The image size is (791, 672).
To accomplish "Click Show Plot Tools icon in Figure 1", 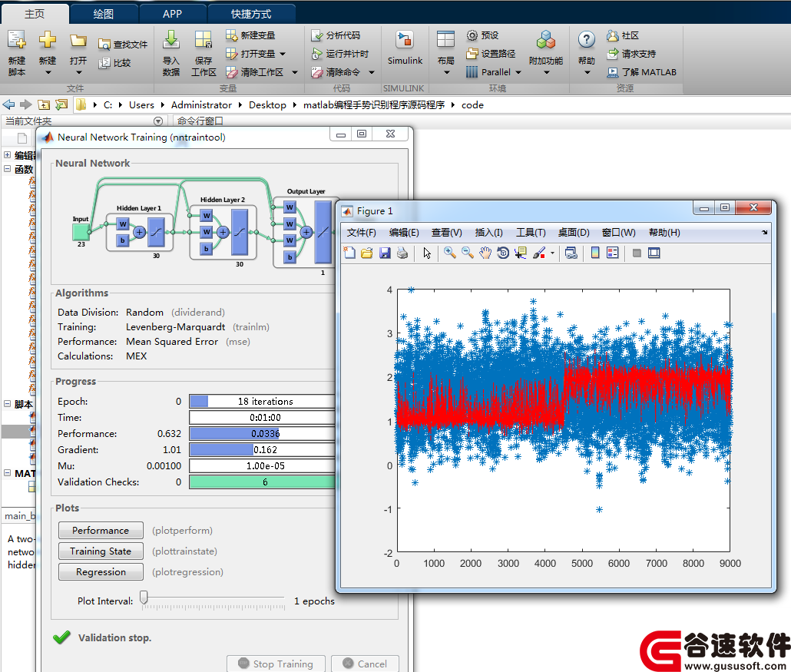I will point(654,253).
